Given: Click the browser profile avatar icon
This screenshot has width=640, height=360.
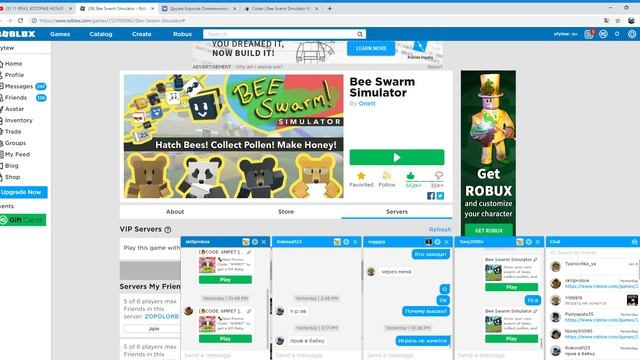Looking at the screenshot, I should click(x=631, y=20).
